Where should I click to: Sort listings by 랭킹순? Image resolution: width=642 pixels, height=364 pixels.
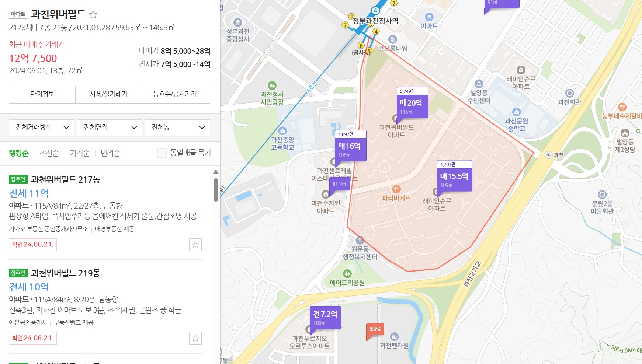coord(19,153)
